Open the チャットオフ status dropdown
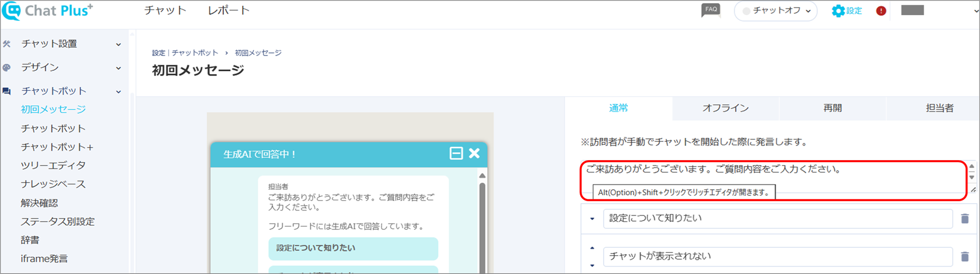The height and width of the screenshot is (274, 980). click(x=776, y=10)
